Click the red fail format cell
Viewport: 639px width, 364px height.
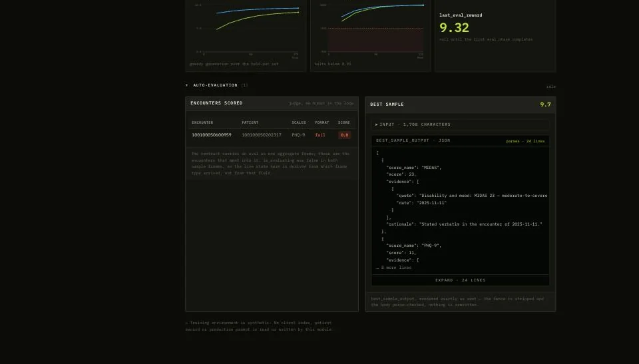coord(320,135)
